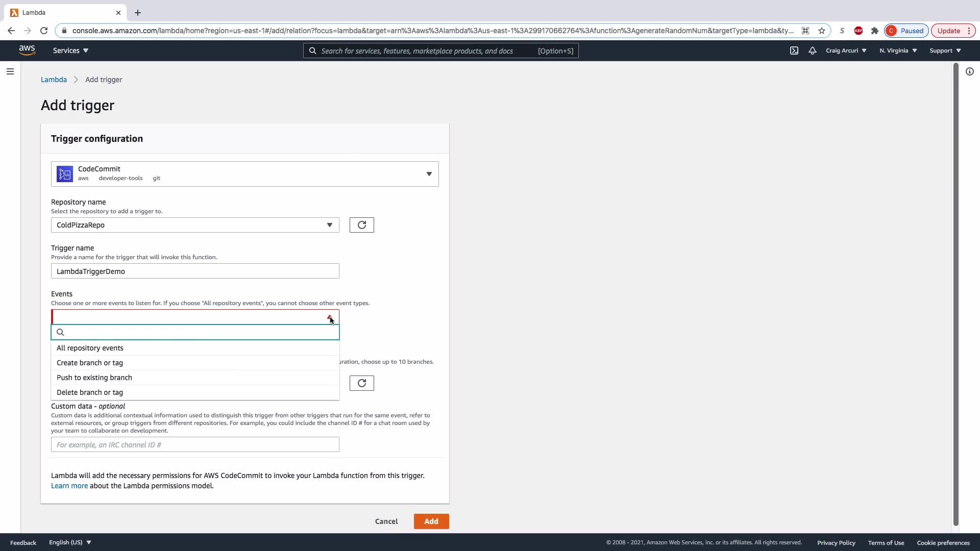Viewport: 980px width, 551px height.
Task: Open the browser extensions puzzle icon
Action: (874, 31)
